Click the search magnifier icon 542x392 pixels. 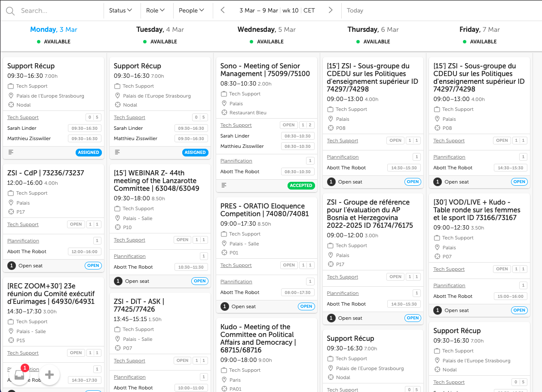click(x=10, y=11)
